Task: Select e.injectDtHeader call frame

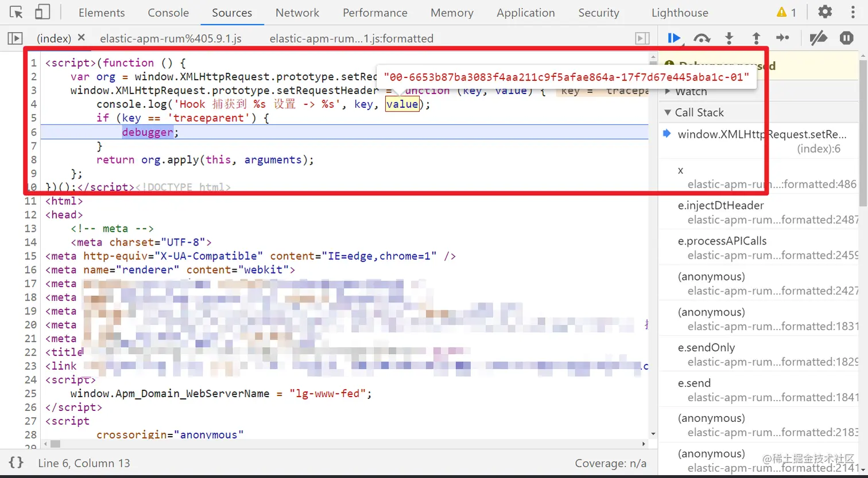Action: [759, 212]
